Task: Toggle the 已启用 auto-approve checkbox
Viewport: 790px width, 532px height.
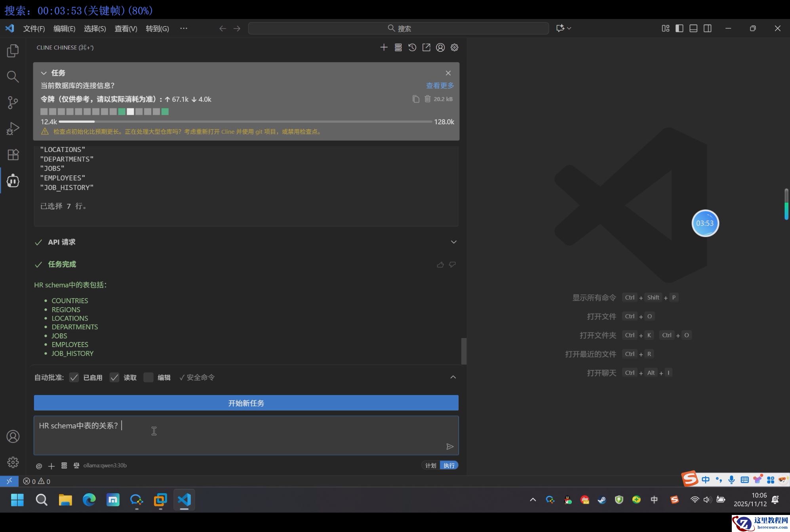Action: click(74, 378)
